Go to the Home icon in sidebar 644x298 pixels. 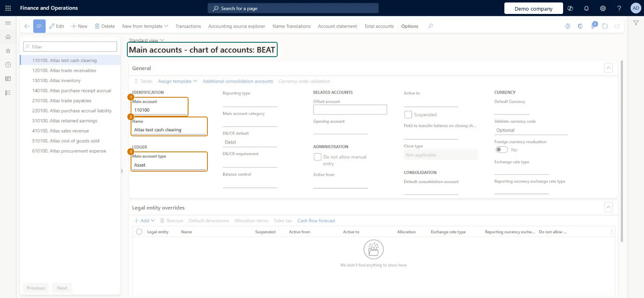(8, 37)
